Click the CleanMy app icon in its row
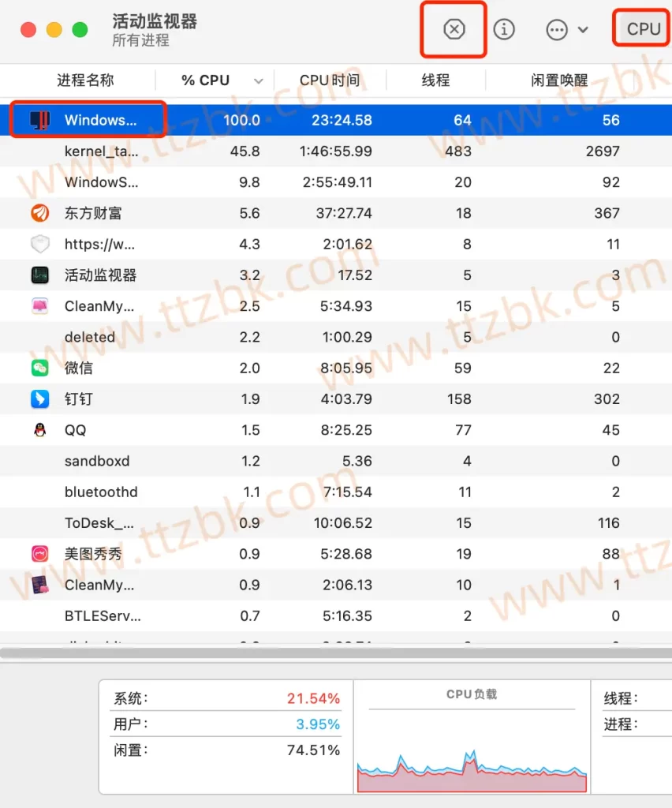The image size is (672, 808). 39,305
